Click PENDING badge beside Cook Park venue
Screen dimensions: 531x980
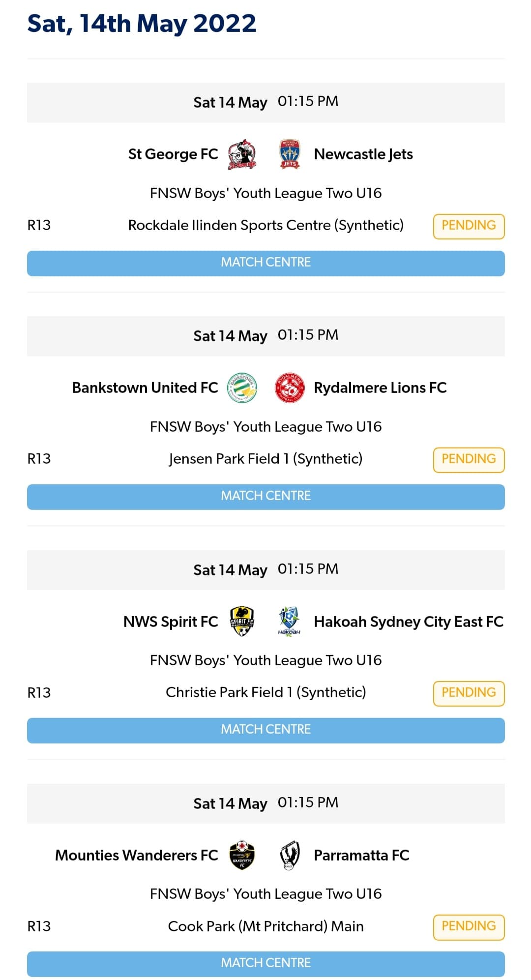tap(469, 926)
